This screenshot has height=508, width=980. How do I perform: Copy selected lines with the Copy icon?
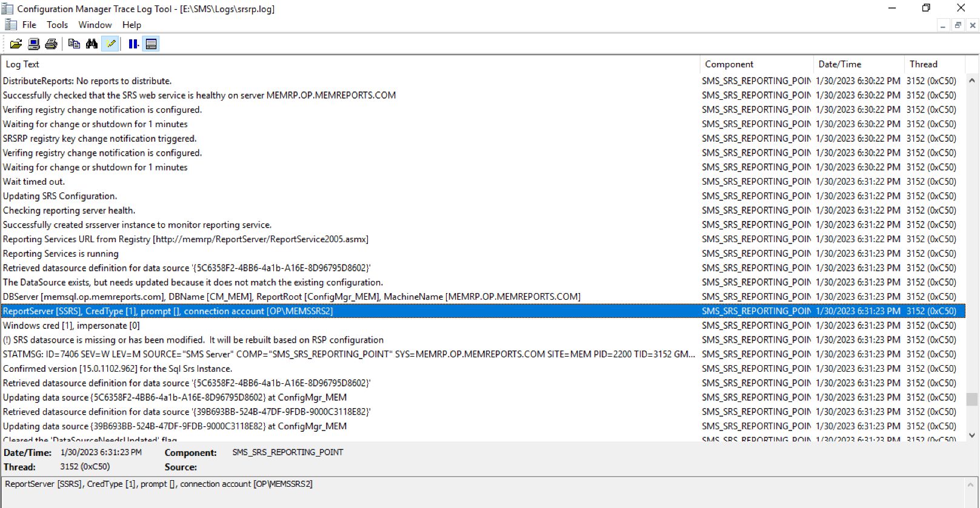click(74, 44)
